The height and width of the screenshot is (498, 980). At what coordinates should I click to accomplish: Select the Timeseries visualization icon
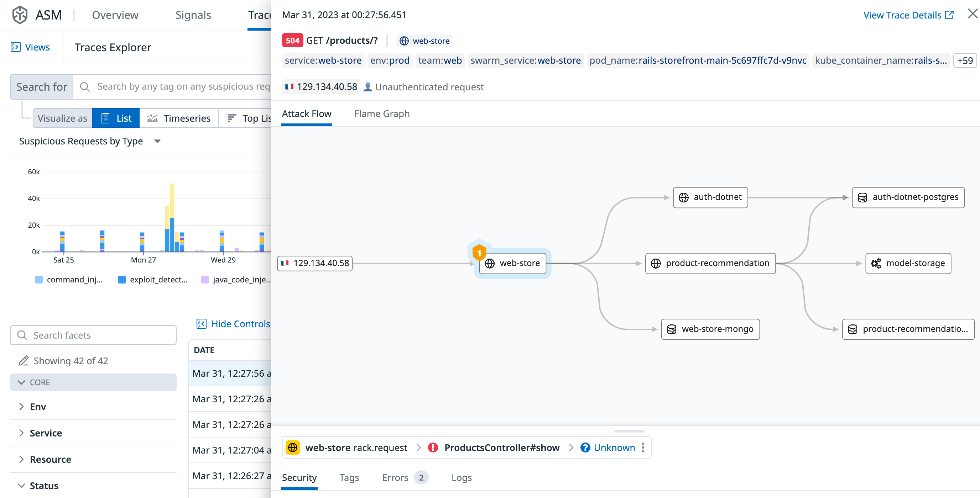tap(152, 118)
